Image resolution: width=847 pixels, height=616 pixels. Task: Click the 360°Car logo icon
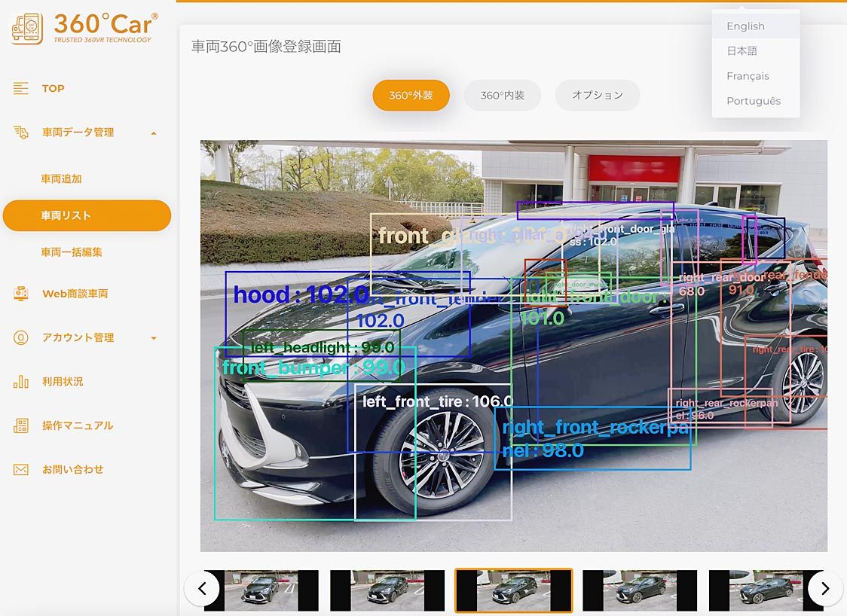coord(28,29)
